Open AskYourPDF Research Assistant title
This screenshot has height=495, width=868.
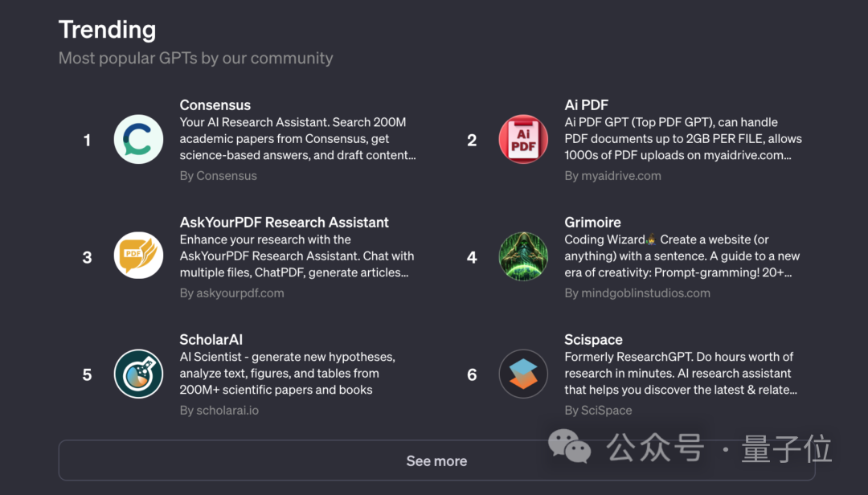pos(284,223)
